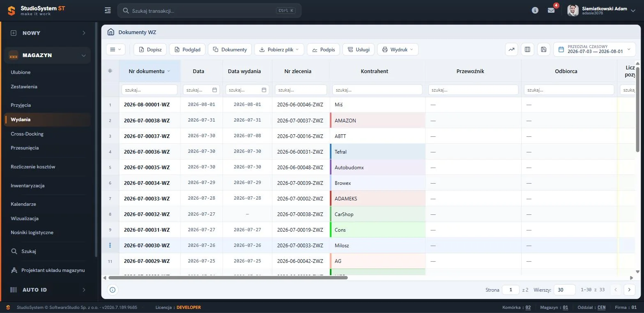
Task: Open Kalendarze in the sidebar
Action: click(x=23, y=204)
